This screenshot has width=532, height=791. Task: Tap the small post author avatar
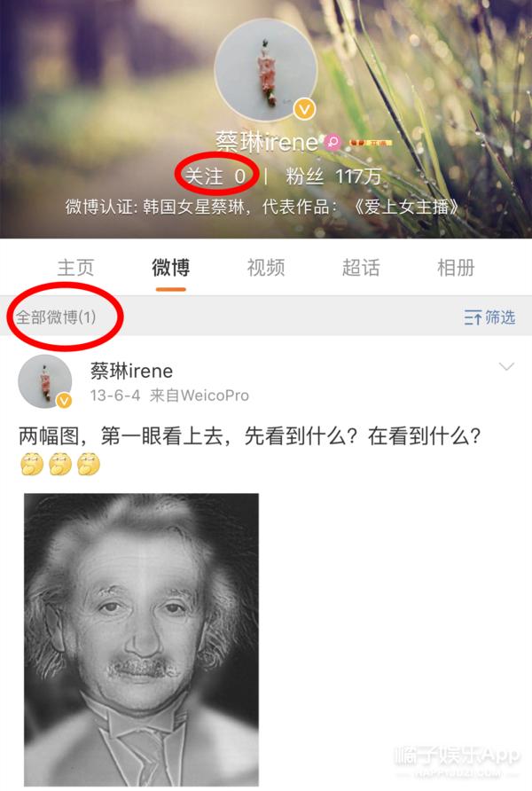45,381
